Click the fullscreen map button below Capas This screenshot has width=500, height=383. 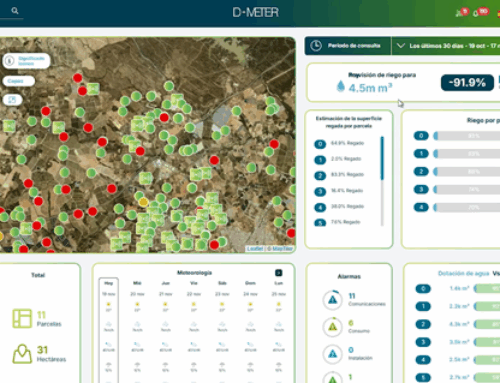[12, 100]
